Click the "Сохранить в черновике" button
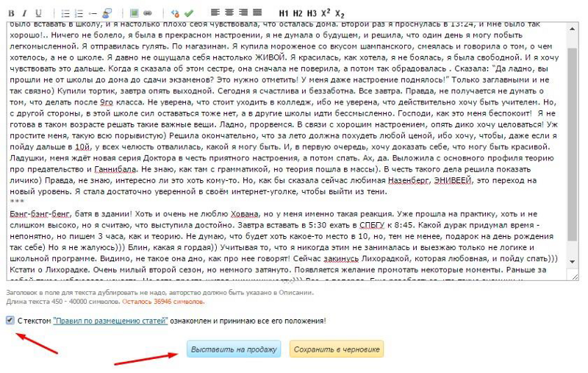 click(x=336, y=349)
